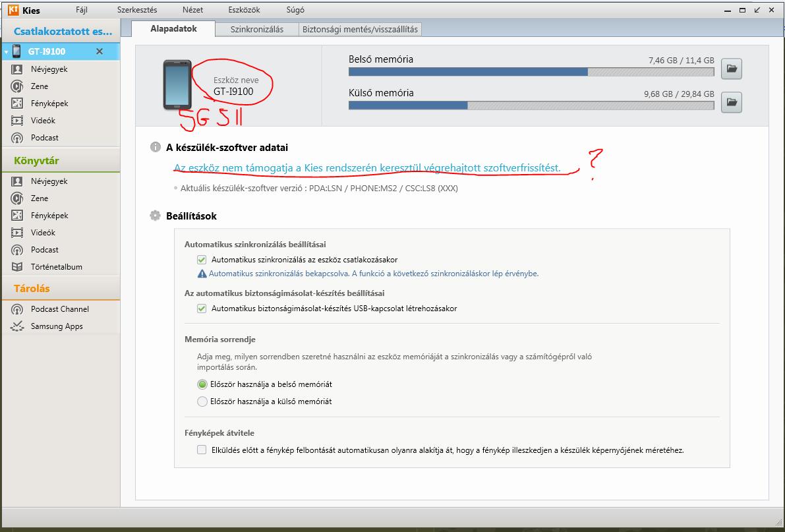Select Fényképek icon in Könyvtár section

pyautogui.click(x=17, y=216)
